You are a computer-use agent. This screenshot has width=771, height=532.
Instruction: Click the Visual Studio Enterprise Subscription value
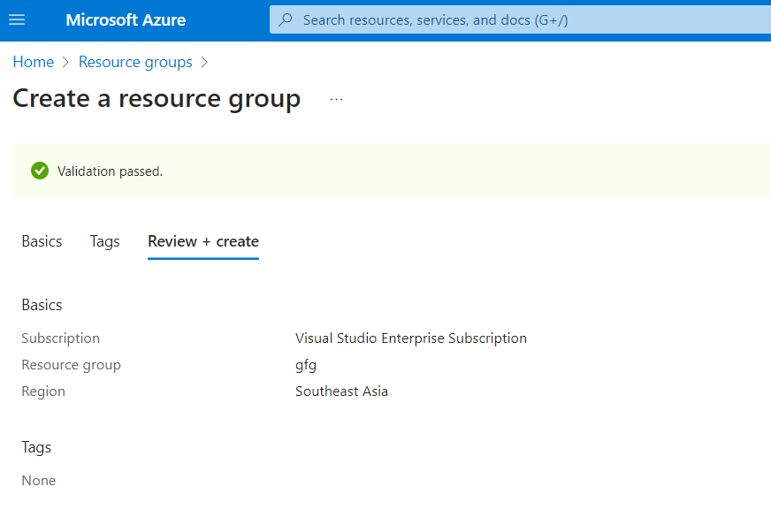pos(411,338)
